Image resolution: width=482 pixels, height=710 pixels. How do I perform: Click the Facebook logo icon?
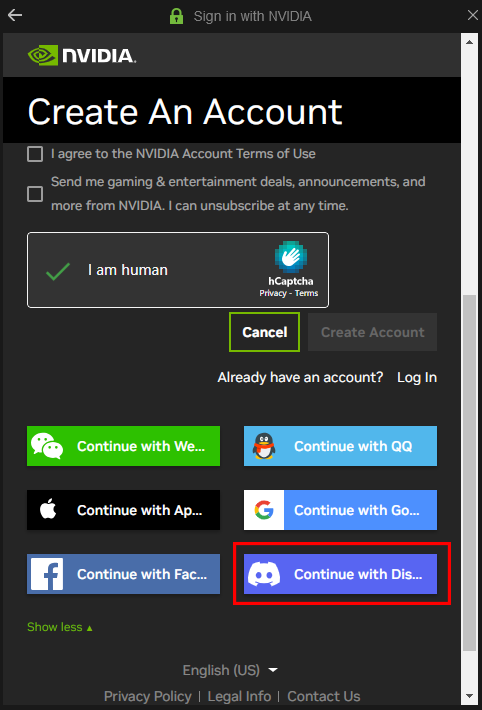pos(47,574)
